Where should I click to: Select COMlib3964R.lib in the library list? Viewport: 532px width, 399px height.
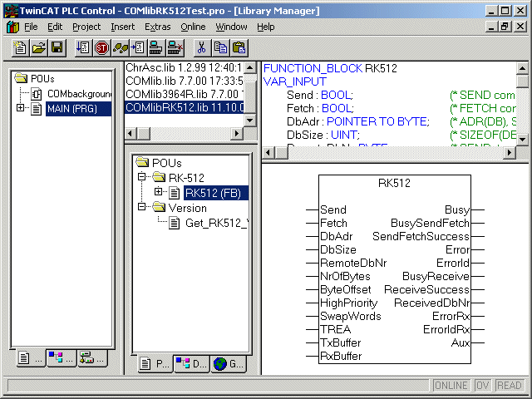[183, 94]
